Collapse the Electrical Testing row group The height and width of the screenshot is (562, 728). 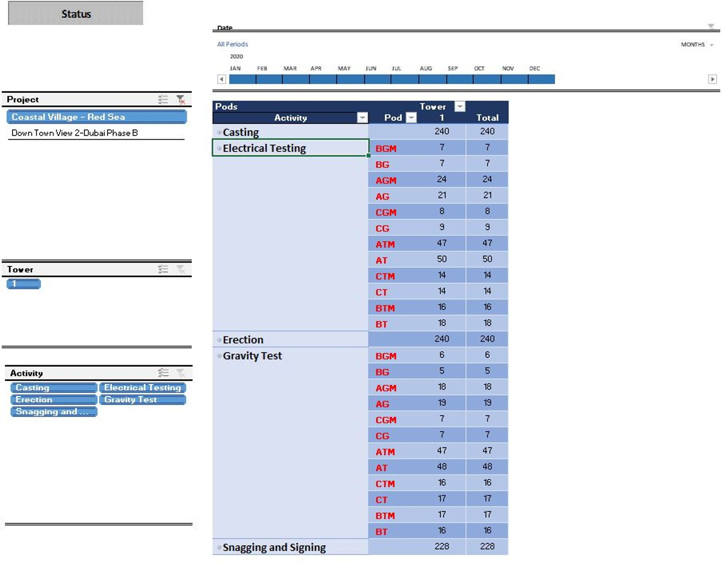(219, 148)
